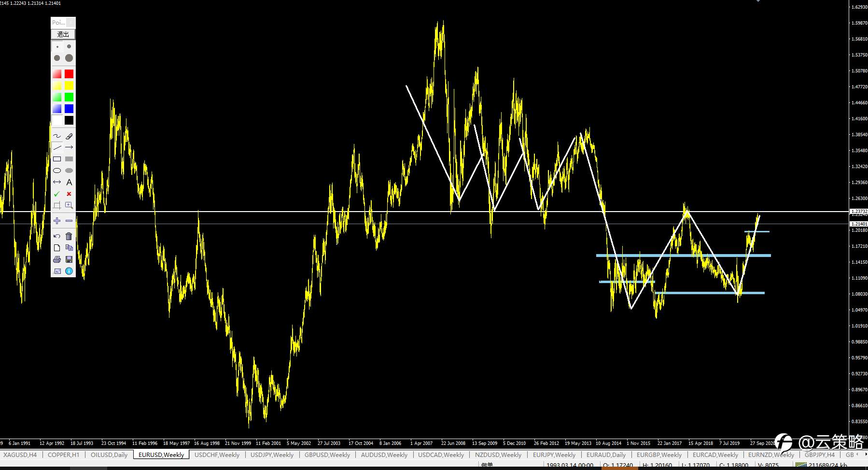This screenshot has width=868, height=470.
Task: Click the chart tabs scroll arrows
Action: [862, 455]
